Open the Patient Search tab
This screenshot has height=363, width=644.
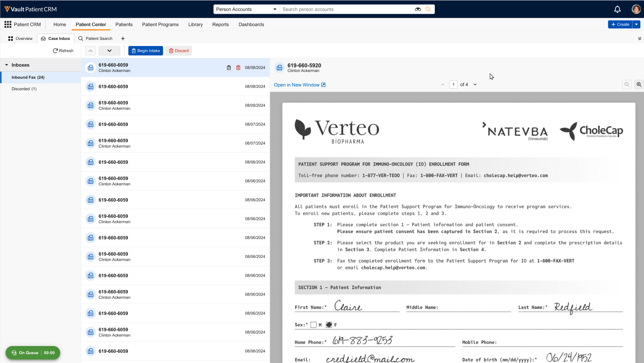coord(95,39)
